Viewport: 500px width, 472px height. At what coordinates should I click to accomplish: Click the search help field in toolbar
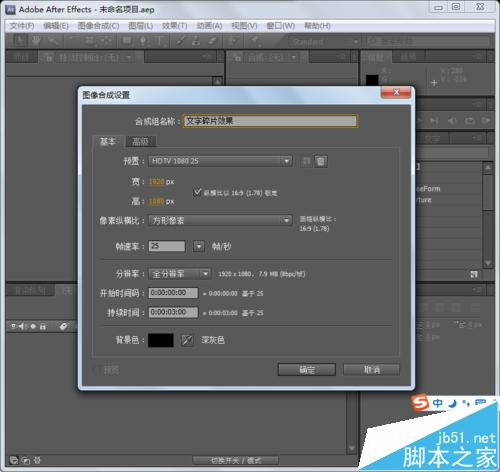click(x=429, y=42)
